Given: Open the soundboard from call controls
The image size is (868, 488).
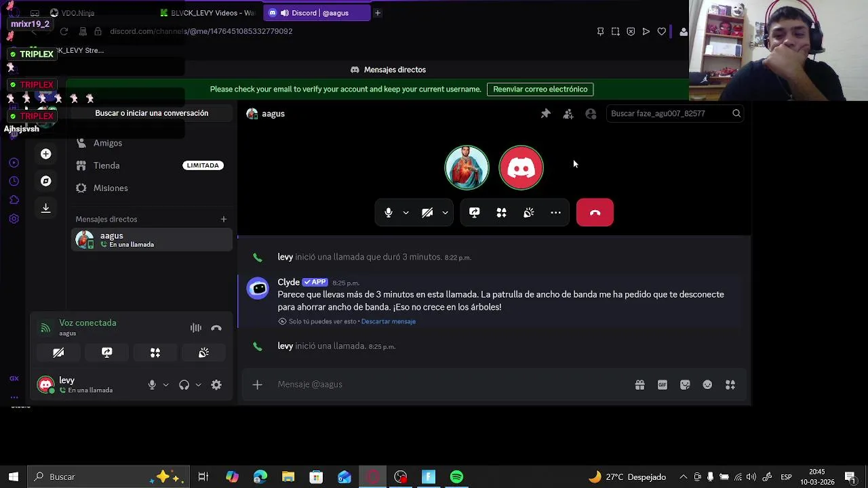Looking at the screenshot, I should tap(528, 213).
